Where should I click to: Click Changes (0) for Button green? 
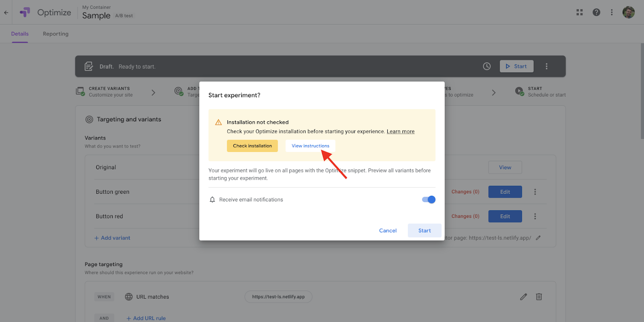click(x=465, y=192)
